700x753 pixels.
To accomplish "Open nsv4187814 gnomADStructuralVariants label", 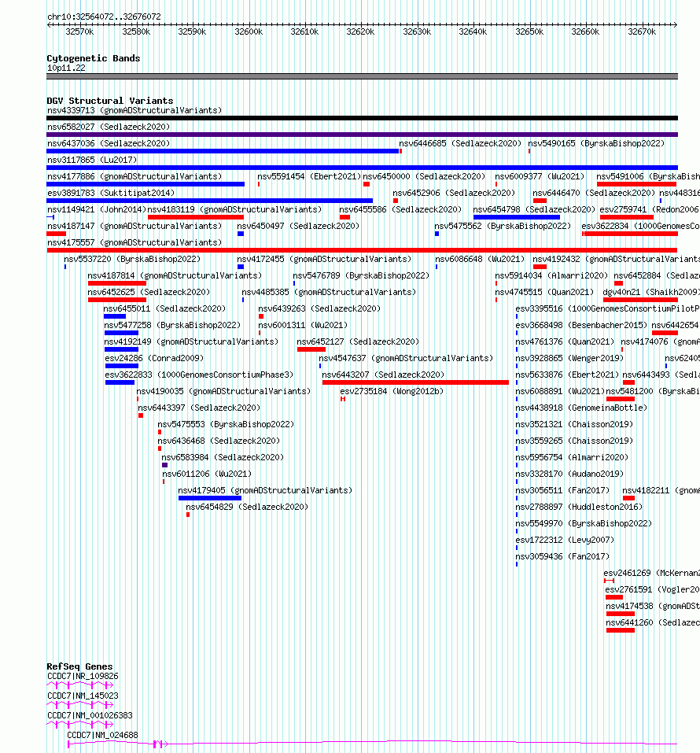I will pyautogui.click(x=175, y=275).
